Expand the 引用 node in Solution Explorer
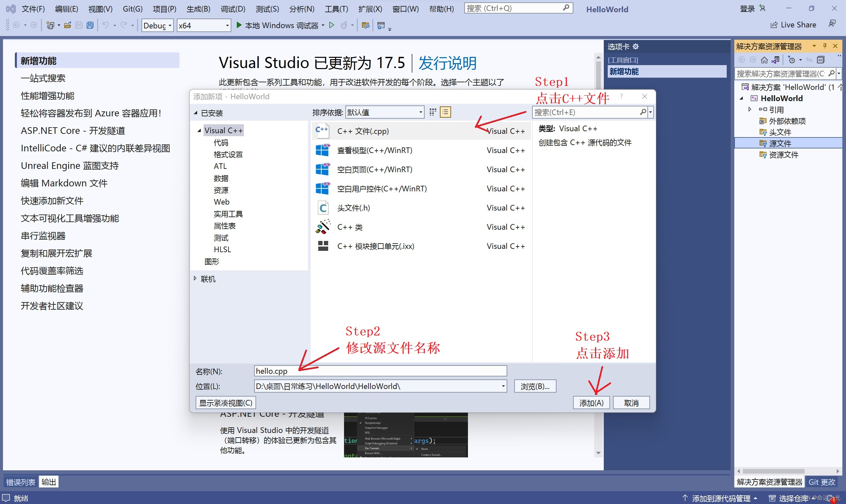 (750, 109)
